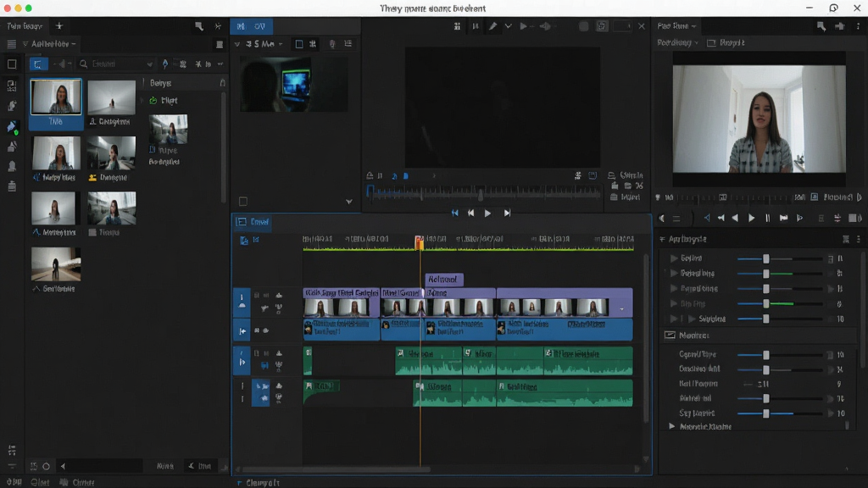Viewport: 868px width, 488px height.
Task: Select the highlighted first clip thumbnail in the media bin
Action: tap(56, 103)
